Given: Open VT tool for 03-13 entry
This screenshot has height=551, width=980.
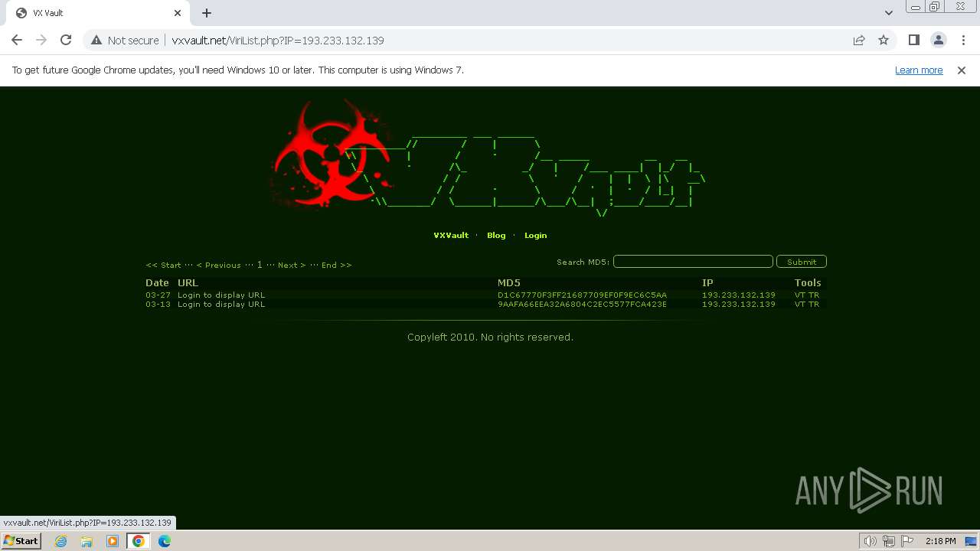Looking at the screenshot, I should pyautogui.click(x=800, y=305).
